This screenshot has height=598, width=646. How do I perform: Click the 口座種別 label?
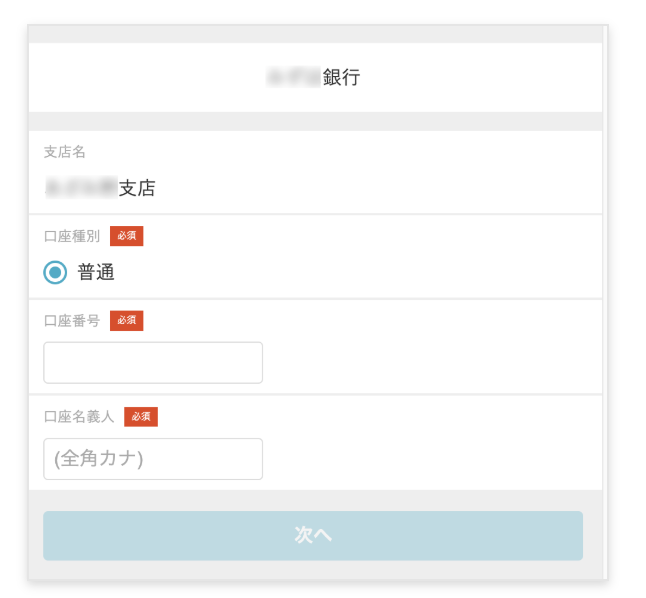(72, 237)
